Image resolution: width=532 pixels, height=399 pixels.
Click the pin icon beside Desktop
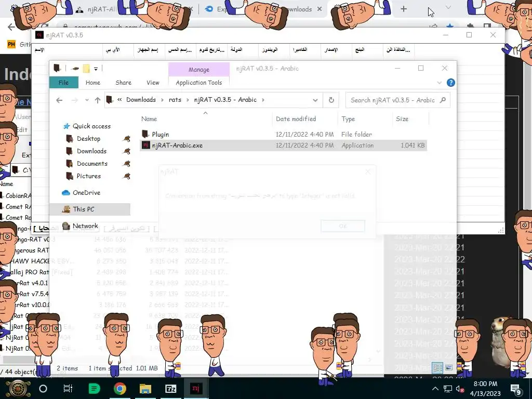tap(126, 139)
